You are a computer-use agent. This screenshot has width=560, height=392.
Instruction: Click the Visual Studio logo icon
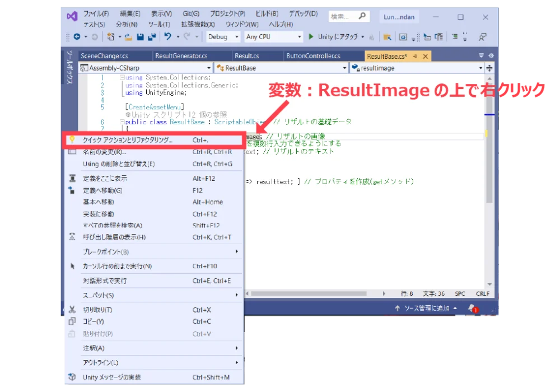pos(72,16)
